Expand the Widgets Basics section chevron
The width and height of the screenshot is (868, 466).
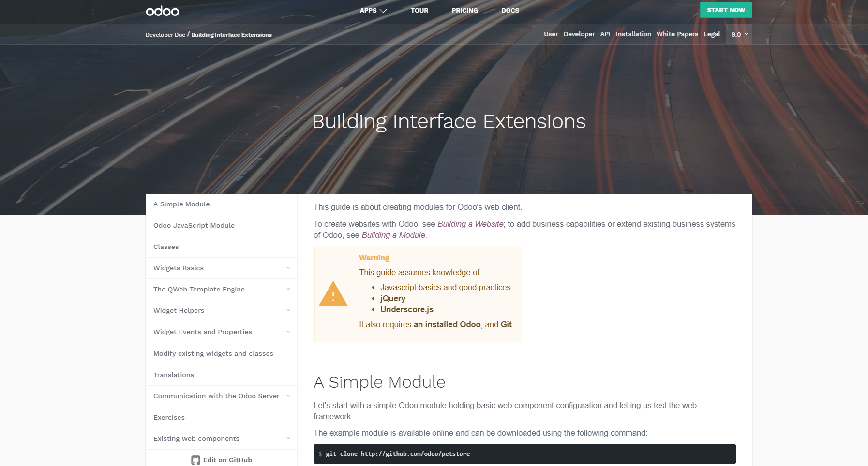(288, 268)
